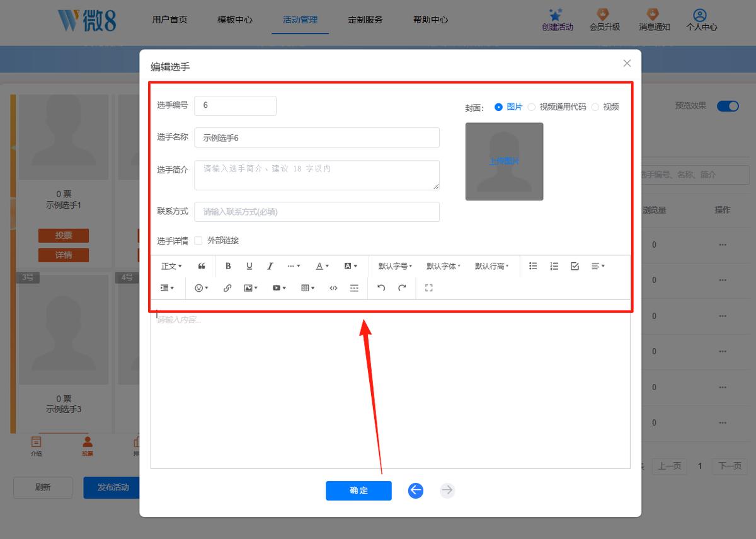Screen dimensions: 756x539
Task: Apply underline formatting
Action: click(249, 266)
